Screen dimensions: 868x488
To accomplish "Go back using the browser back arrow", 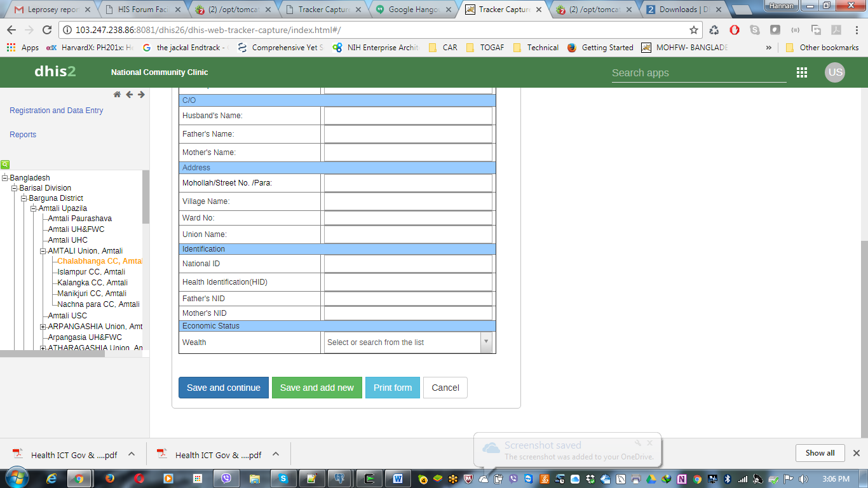I will coord(11,30).
